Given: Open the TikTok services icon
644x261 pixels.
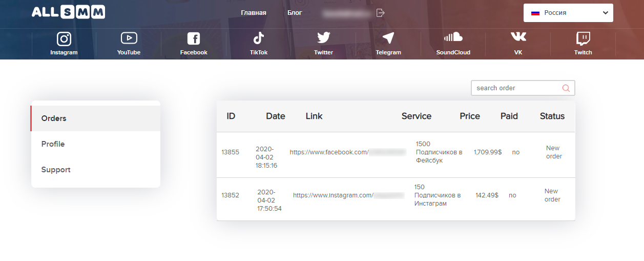Looking at the screenshot, I should pos(259,38).
